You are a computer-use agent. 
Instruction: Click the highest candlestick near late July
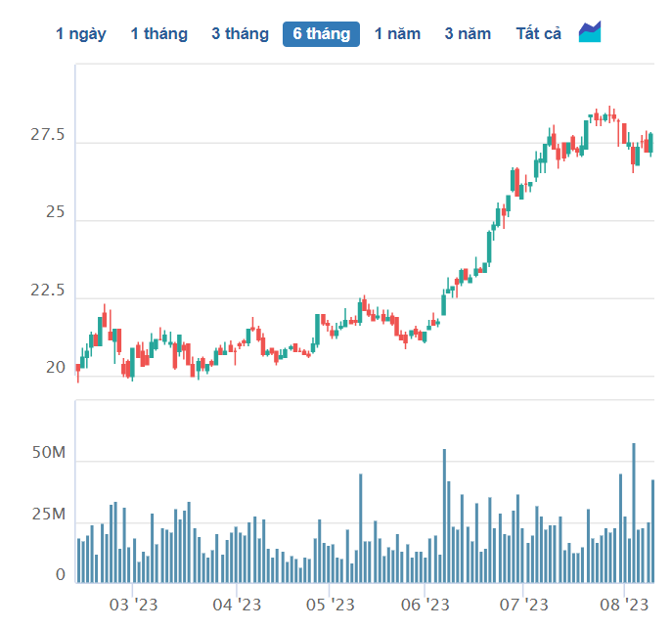point(609,114)
